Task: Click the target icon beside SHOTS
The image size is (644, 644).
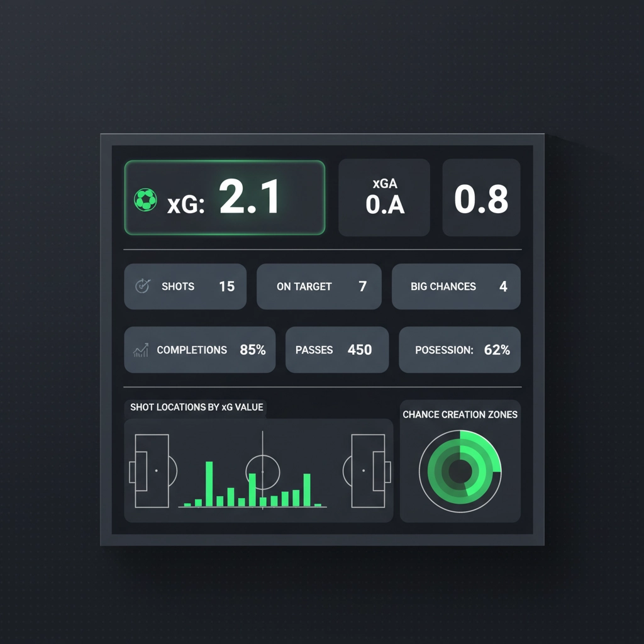Action: coord(143,286)
